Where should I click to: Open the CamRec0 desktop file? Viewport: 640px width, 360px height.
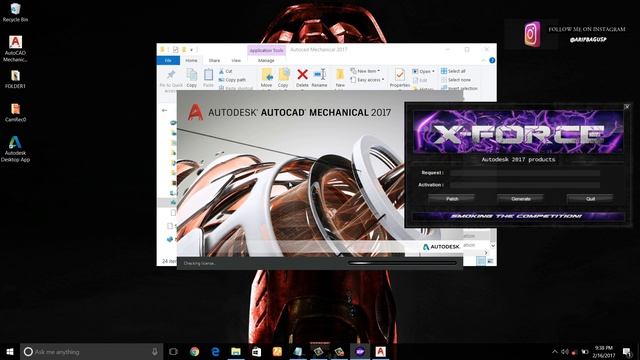click(15, 113)
